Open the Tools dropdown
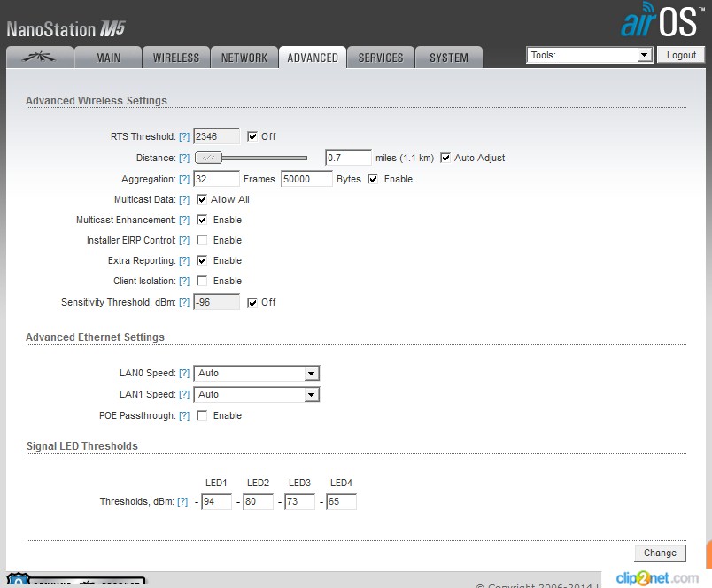 pyautogui.click(x=590, y=56)
